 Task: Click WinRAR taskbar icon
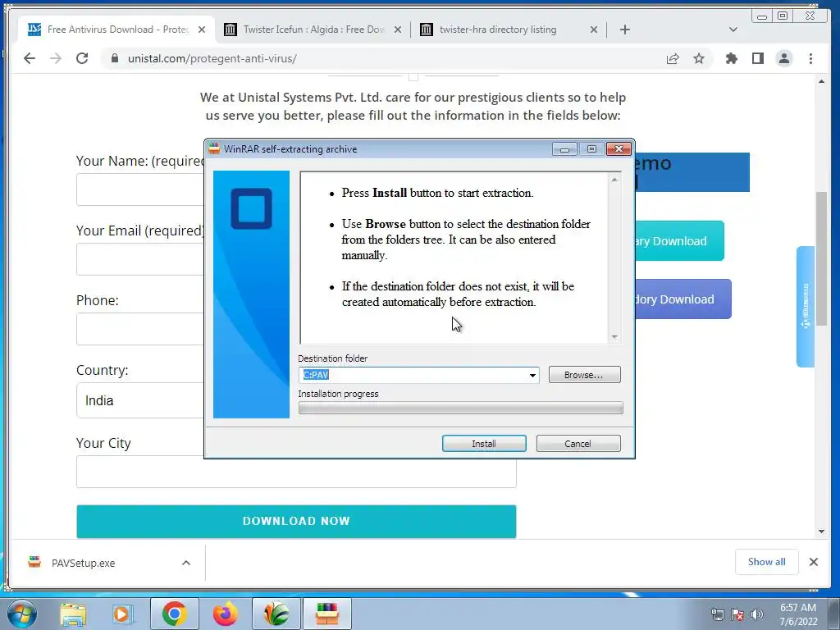[327, 614]
